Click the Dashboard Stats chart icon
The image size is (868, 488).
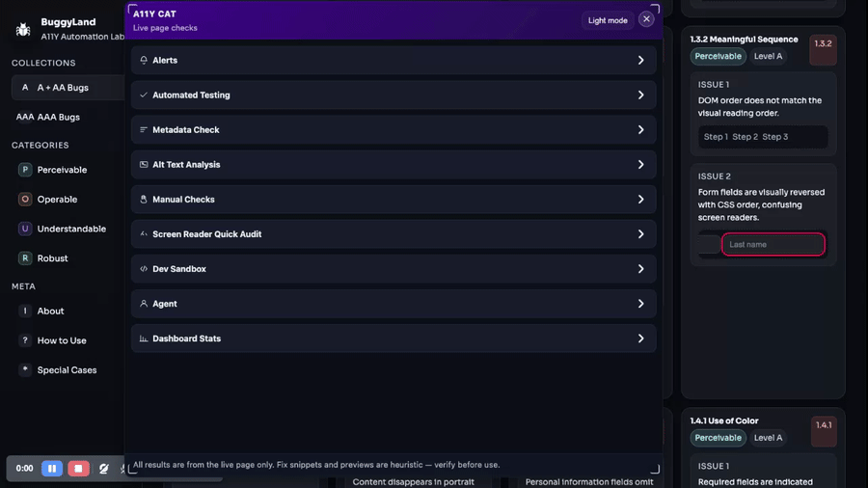(x=144, y=339)
